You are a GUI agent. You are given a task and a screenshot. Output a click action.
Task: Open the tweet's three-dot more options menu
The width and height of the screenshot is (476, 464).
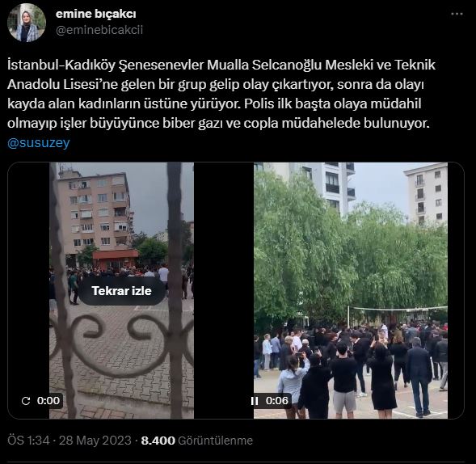coord(457,15)
